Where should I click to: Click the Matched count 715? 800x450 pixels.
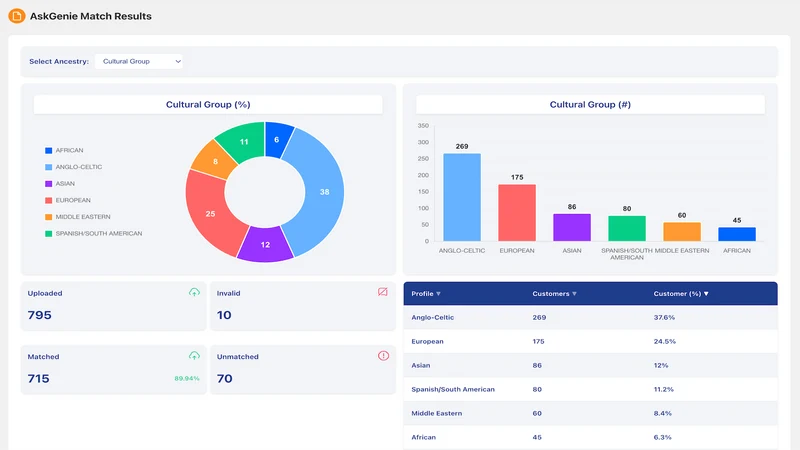pyautogui.click(x=39, y=379)
